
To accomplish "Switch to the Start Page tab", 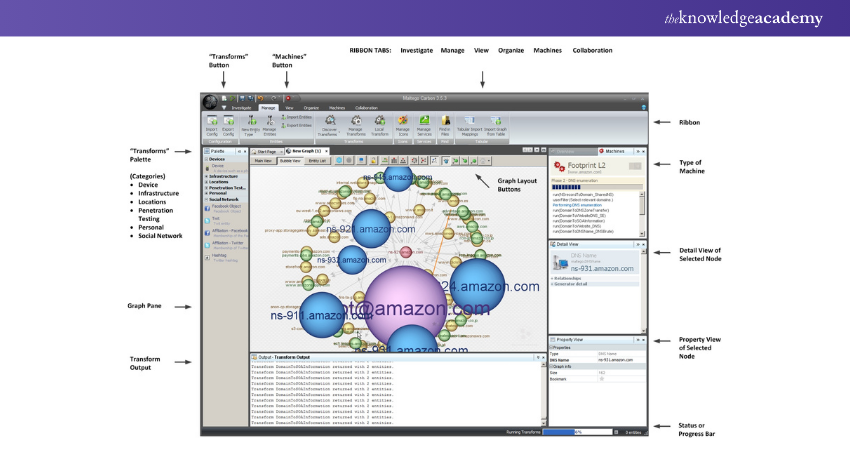I will click(267, 151).
